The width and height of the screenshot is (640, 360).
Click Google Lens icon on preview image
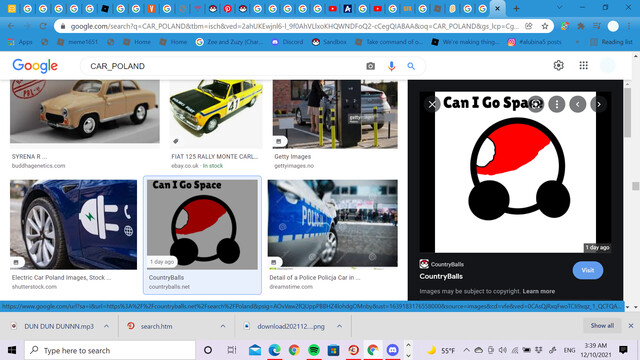click(x=536, y=104)
